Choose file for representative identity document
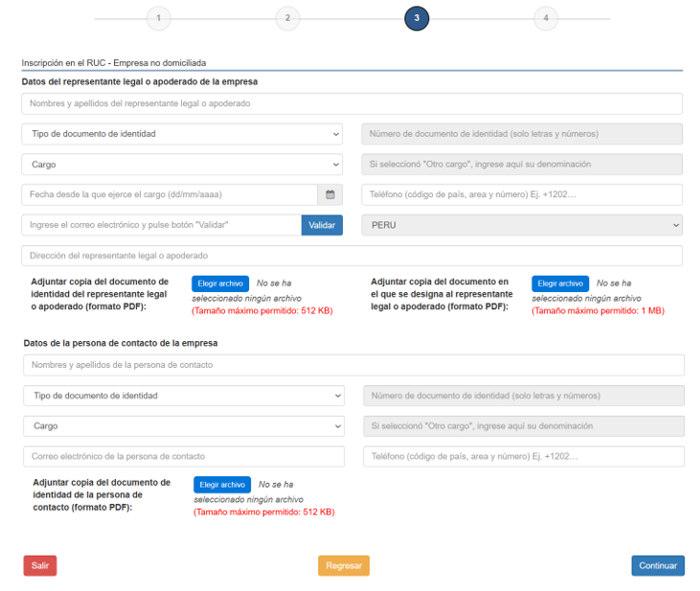 tap(220, 284)
